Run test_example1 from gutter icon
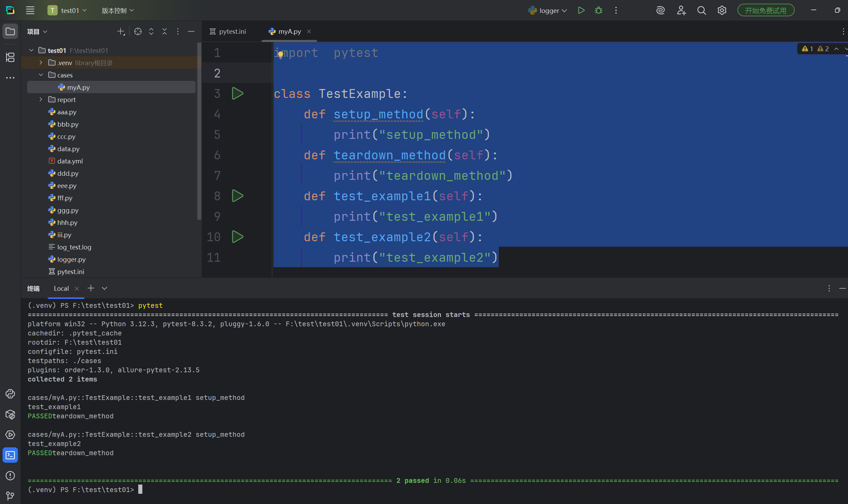 [237, 196]
